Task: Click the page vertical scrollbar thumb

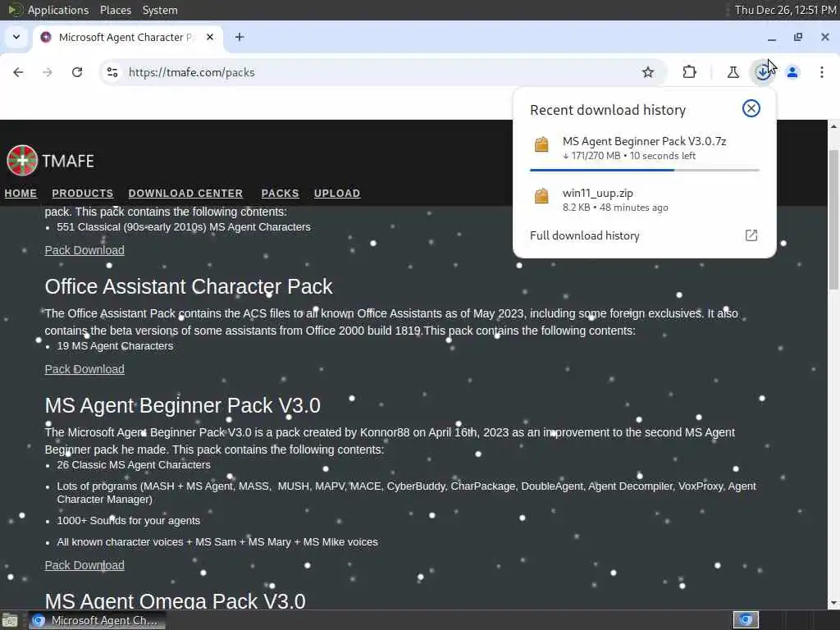Action: (x=833, y=220)
